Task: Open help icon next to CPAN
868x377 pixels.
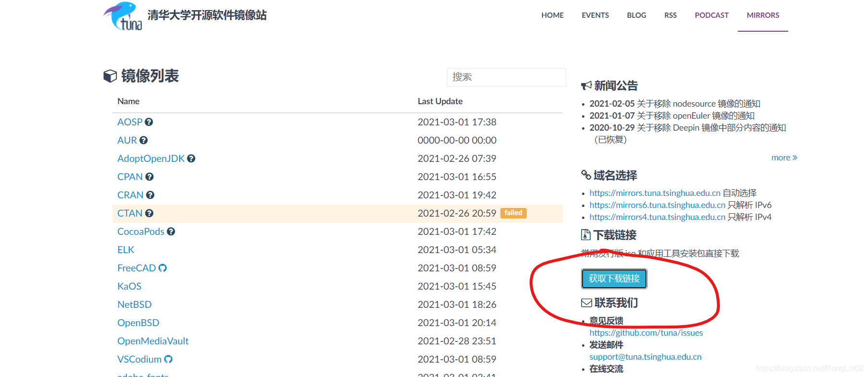Action: (149, 177)
